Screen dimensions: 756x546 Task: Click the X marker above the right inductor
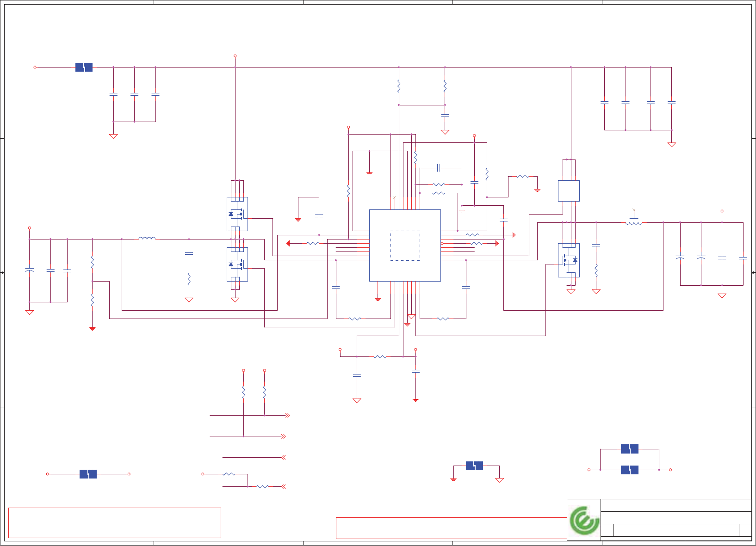pos(634,210)
